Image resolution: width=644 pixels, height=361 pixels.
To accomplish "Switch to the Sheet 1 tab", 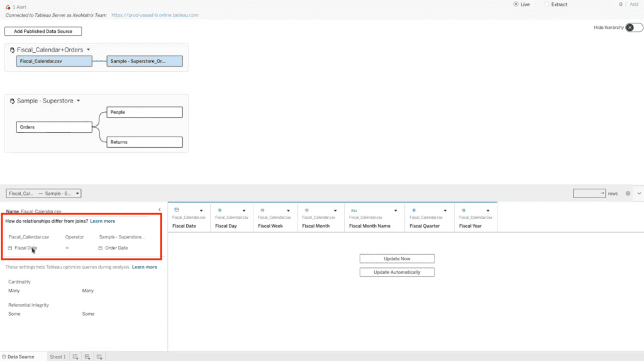I will [x=57, y=357].
